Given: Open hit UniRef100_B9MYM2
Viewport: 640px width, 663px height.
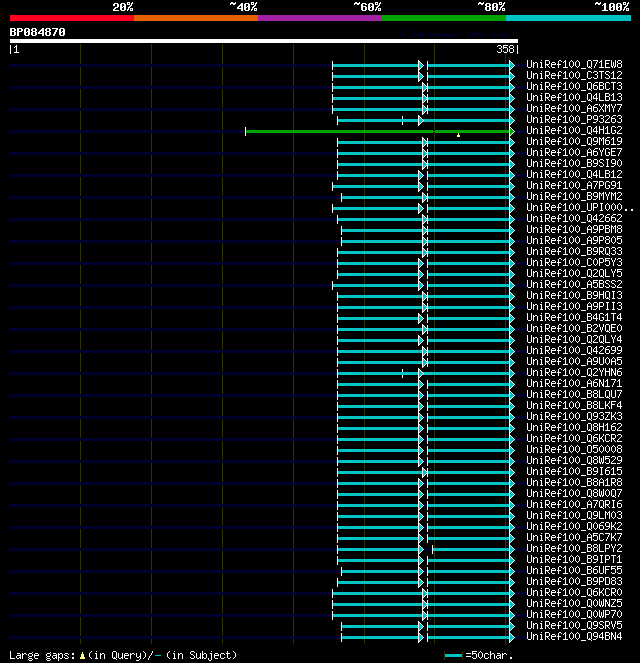Looking at the screenshot, I should (574, 196).
